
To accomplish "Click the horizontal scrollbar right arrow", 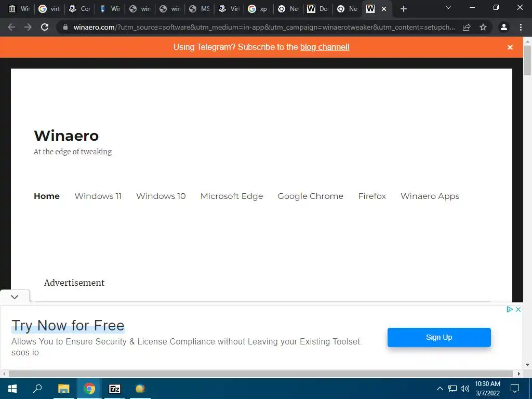I will tap(519, 374).
